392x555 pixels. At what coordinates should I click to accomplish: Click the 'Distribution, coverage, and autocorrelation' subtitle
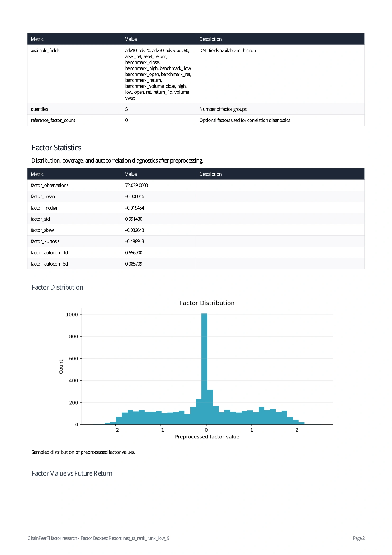pyautogui.click(x=117, y=160)
